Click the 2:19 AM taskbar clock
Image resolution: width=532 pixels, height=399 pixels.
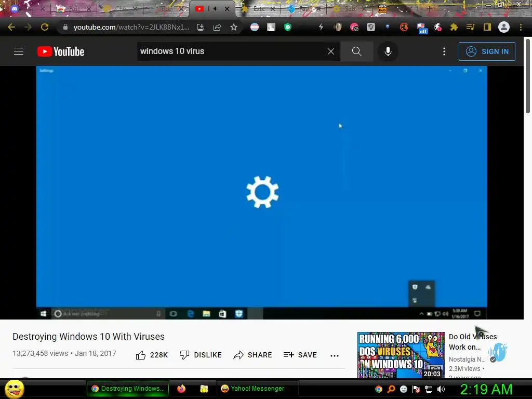coord(486,389)
